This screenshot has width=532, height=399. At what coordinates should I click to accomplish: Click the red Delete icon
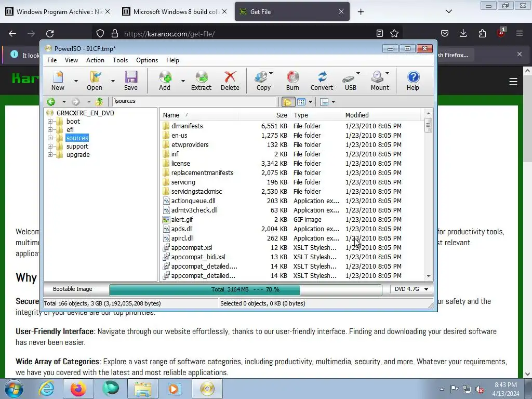[x=230, y=81]
